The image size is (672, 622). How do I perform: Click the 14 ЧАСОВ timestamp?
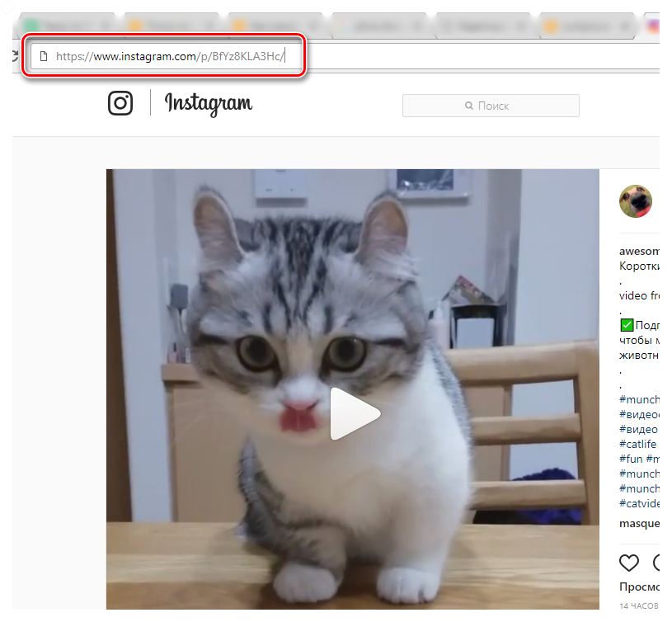coord(638,606)
